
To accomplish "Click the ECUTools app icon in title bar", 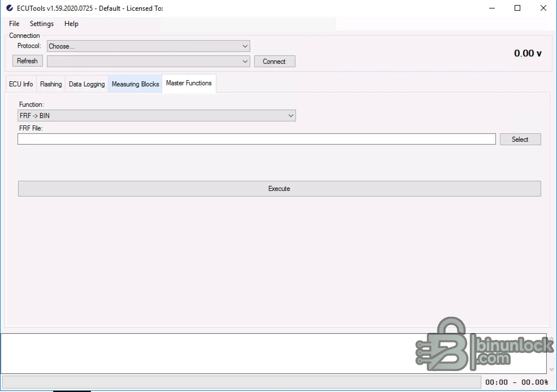I will [x=10, y=8].
